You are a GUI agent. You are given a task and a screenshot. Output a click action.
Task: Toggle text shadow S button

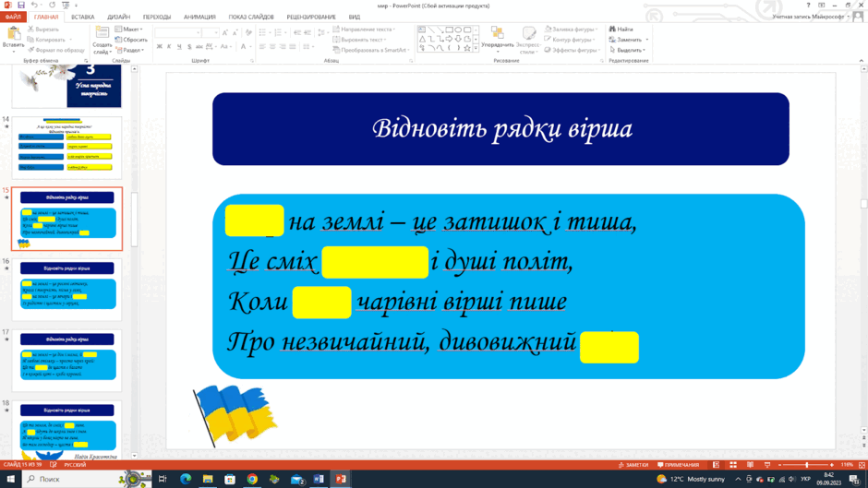[189, 47]
